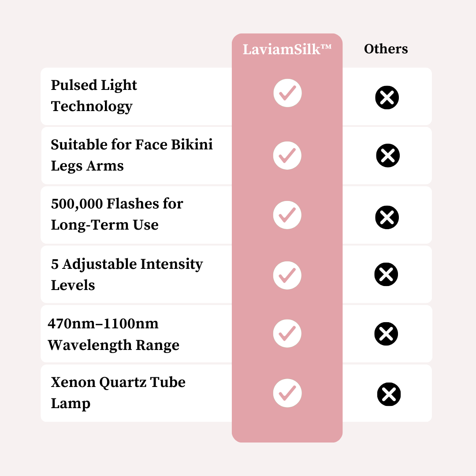Click the Pulsed Light Technology label
Image resolution: width=476 pixels, height=476 pixels.
[94, 96]
